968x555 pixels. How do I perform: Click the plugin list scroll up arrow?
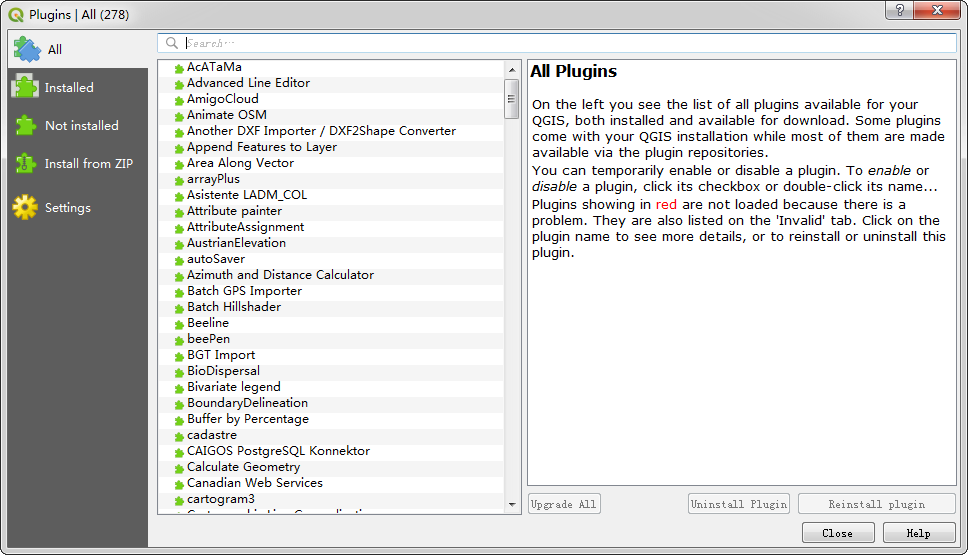click(x=512, y=70)
